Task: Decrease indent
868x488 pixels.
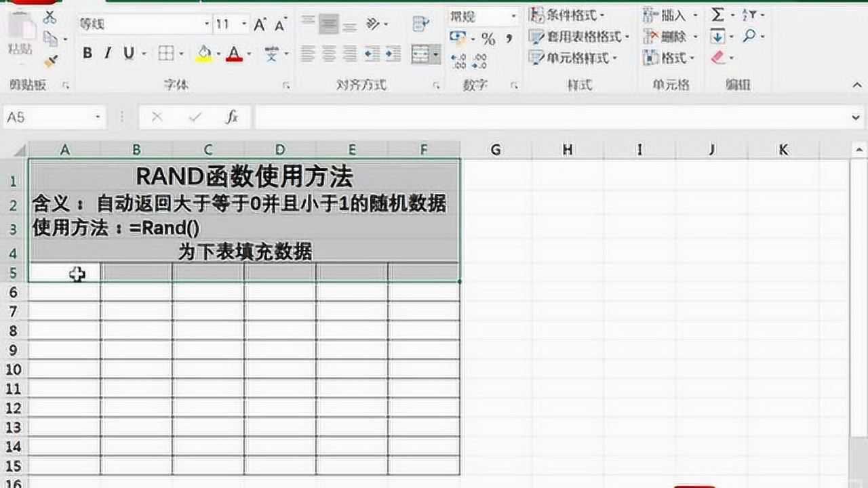Action: 372,54
